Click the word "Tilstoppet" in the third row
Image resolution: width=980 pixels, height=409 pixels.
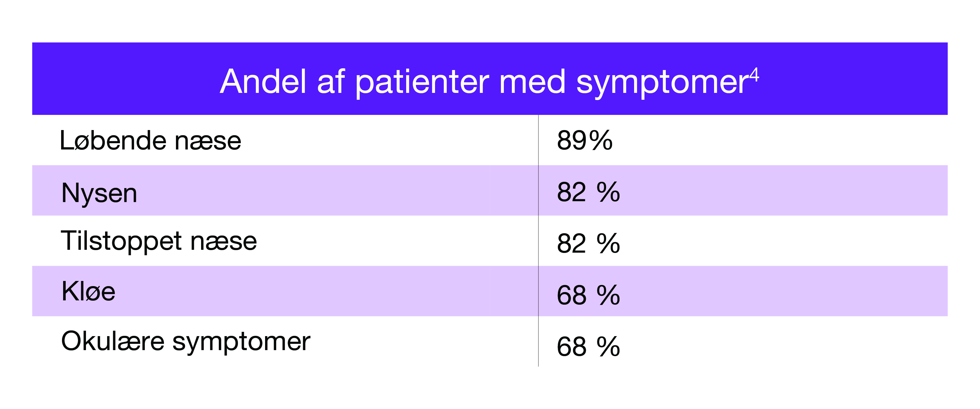(121, 242)
